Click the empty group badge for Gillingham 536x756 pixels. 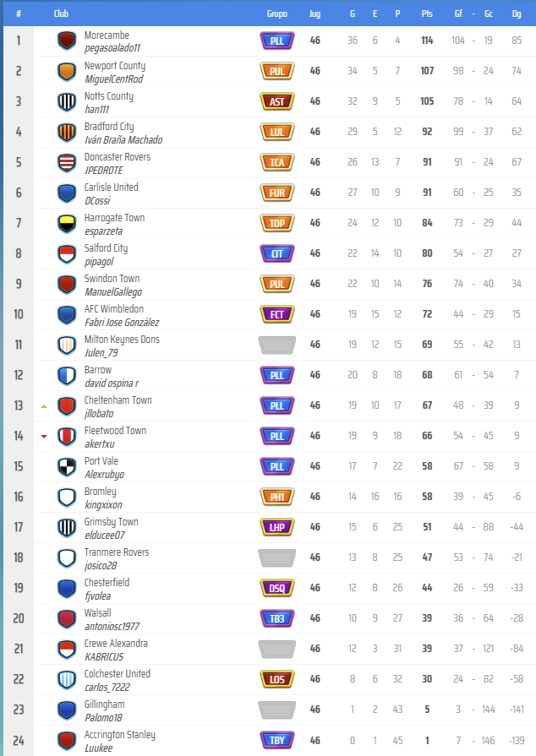(x=276, y=710)
